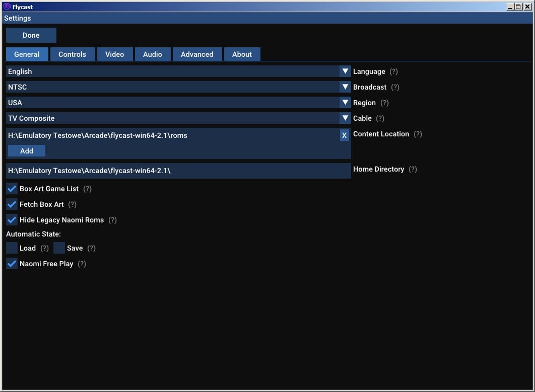Click the (?) hint next to Naomi Free Play
535x392 pixels.
(x=82, y=264)
